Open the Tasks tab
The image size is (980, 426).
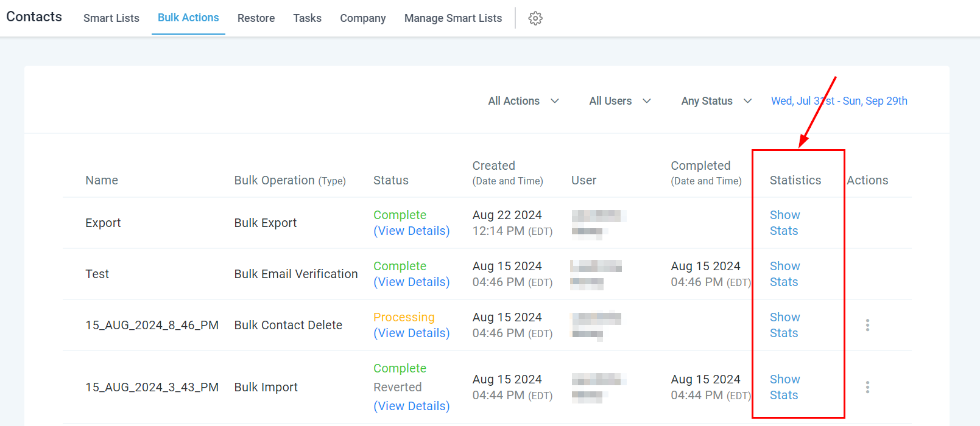pyautogui.click(x=307, y=18)
